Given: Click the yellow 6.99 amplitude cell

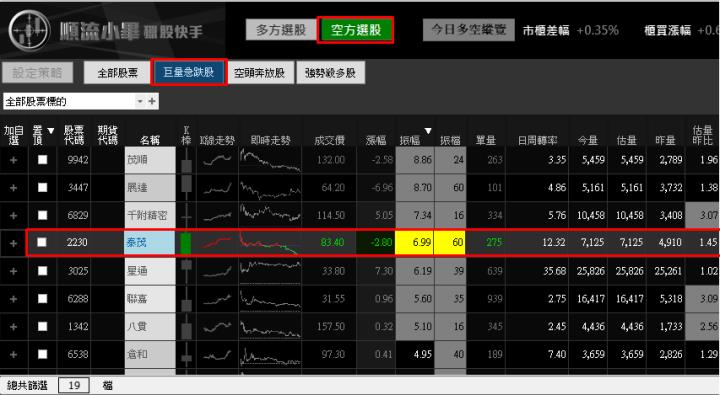Looking at the screenshot, I should 415,242.
